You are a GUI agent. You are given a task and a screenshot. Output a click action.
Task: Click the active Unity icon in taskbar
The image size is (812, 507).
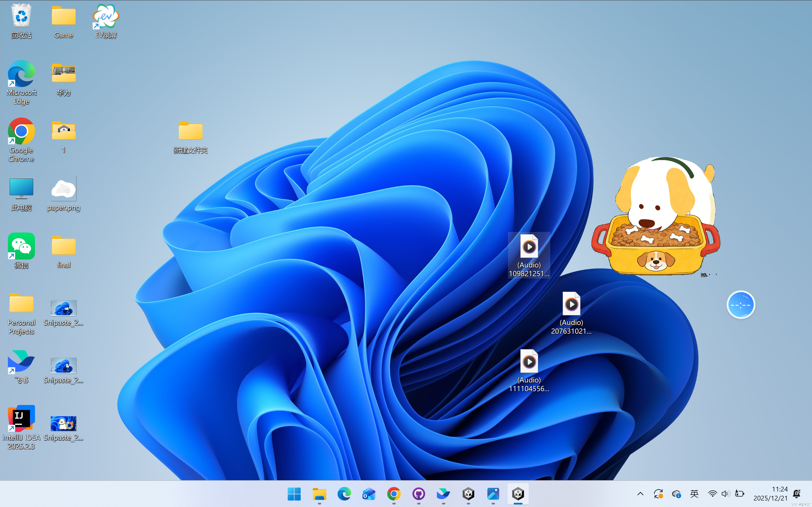coord(518,493)
